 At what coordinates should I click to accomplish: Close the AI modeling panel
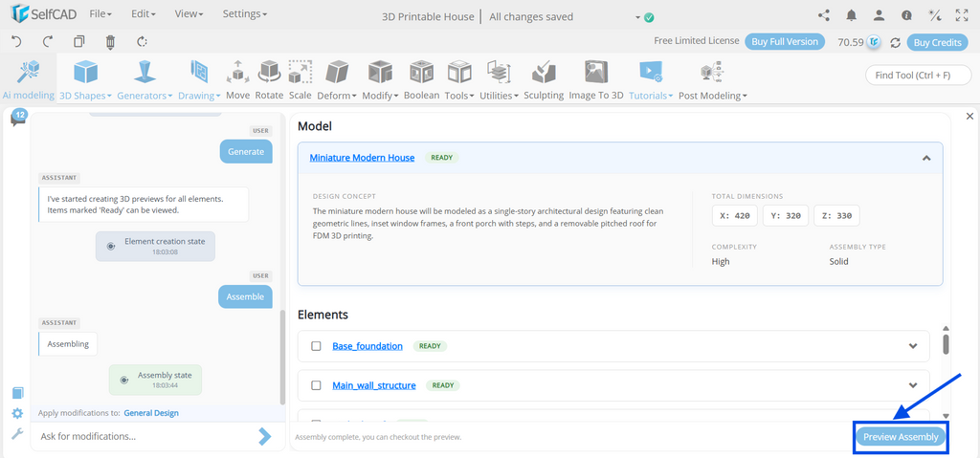[x=970, y=117]
